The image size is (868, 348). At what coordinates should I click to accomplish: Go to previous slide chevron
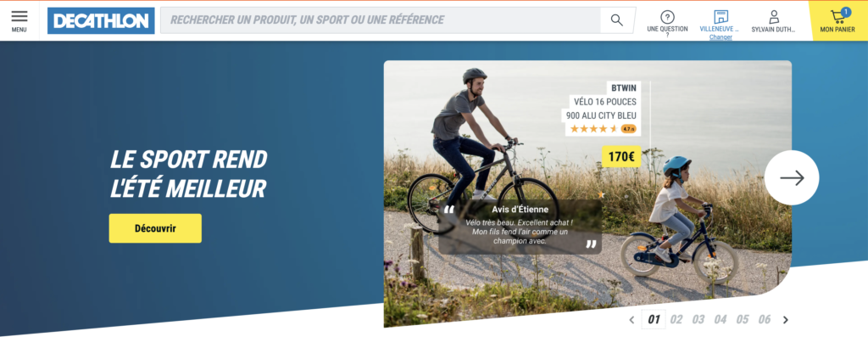(632, 320)
